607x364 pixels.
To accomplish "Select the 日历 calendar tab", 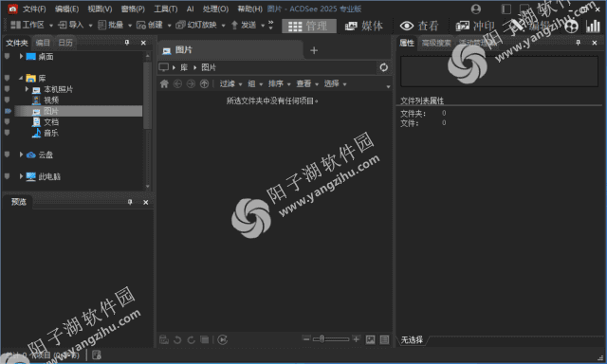I will [x=65, y=43].
